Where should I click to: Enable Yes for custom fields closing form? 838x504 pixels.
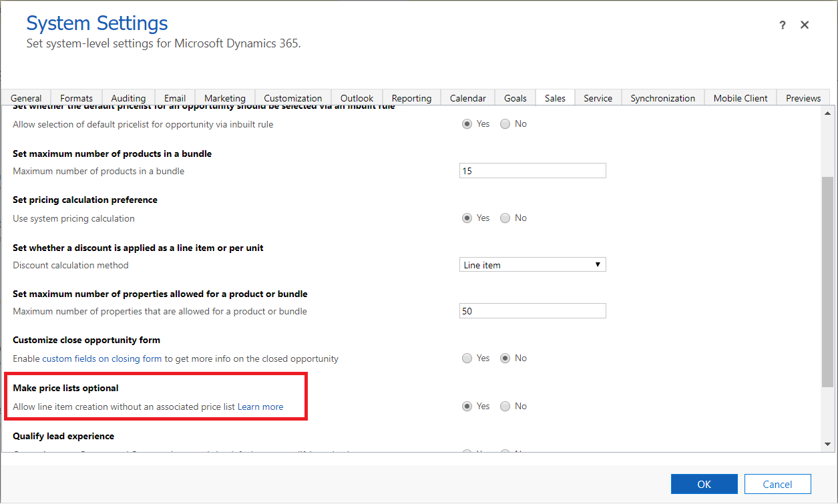pos(467,358)
